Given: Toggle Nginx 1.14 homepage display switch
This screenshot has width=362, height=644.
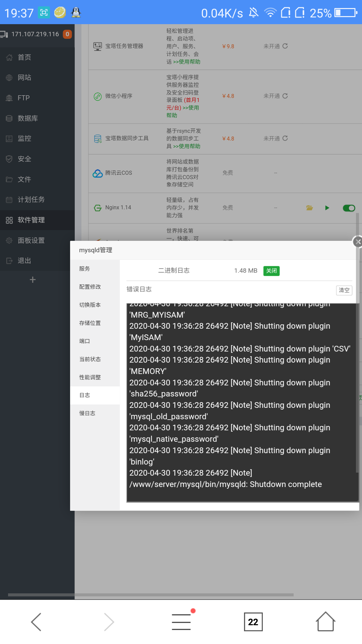Looking at the screenshot, I should (x=349, y=208).
